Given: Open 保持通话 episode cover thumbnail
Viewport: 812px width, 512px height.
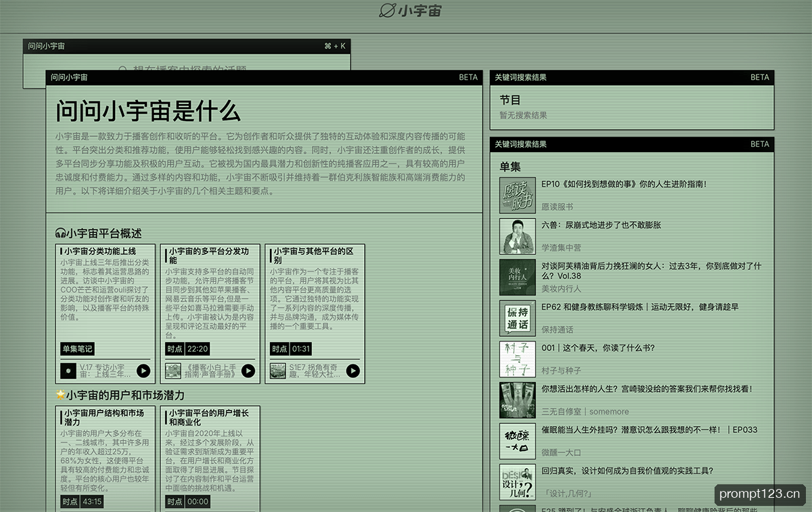Looking at the screenshot, I should coord(518,318).
